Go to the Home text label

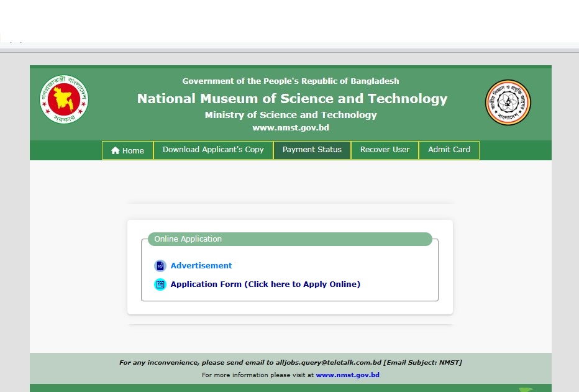[133, 150]
